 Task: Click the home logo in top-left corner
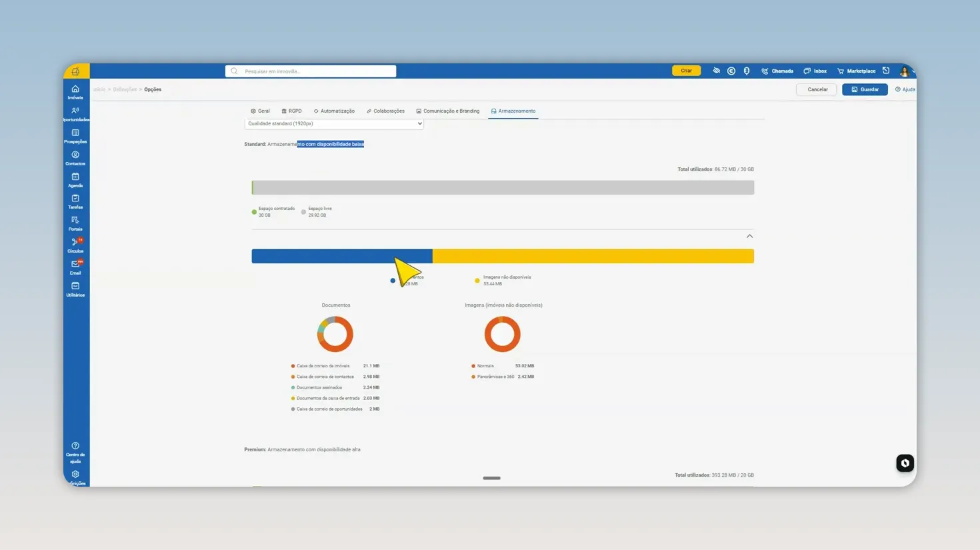(x=76, y=71)
